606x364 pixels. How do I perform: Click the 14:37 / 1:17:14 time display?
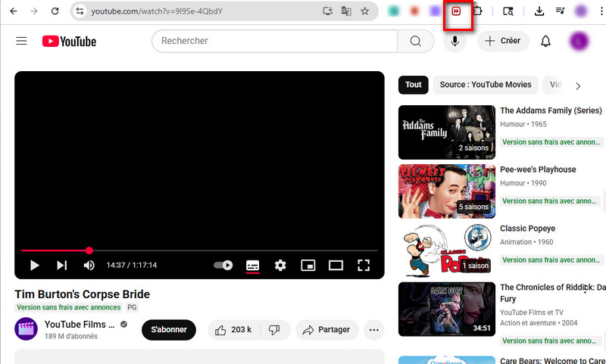click(x=132, y=265)
